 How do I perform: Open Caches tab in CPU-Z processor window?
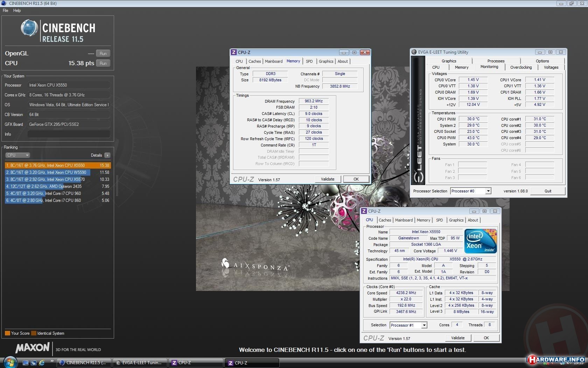click(x=385, y=220)
